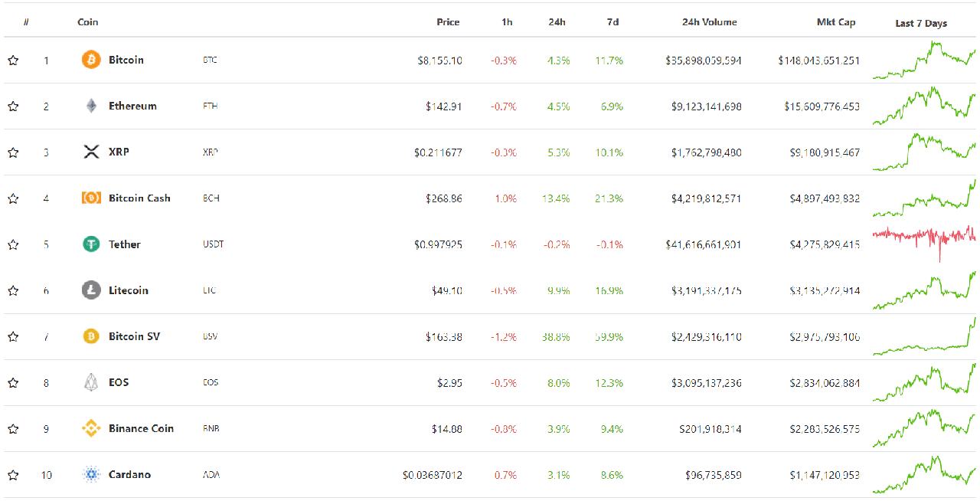Favorite Bitcoin using its star icon
980x501 pixels.
13,61
